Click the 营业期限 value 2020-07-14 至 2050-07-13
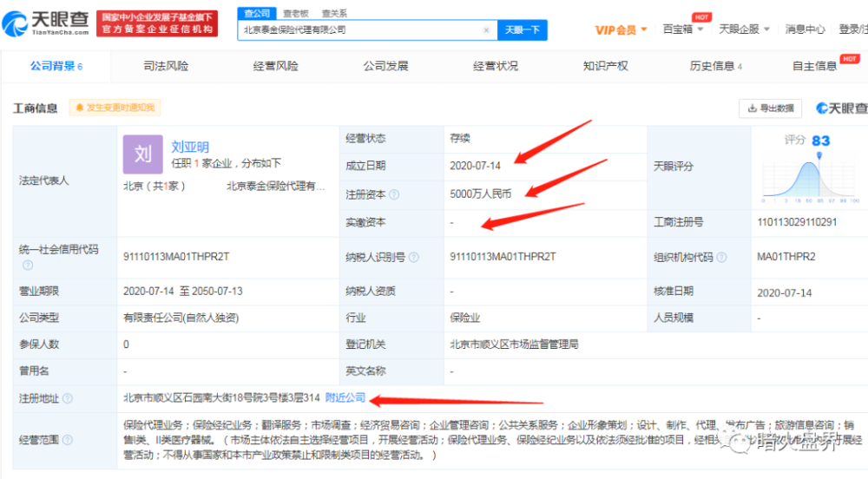 [x=182, y=291]
